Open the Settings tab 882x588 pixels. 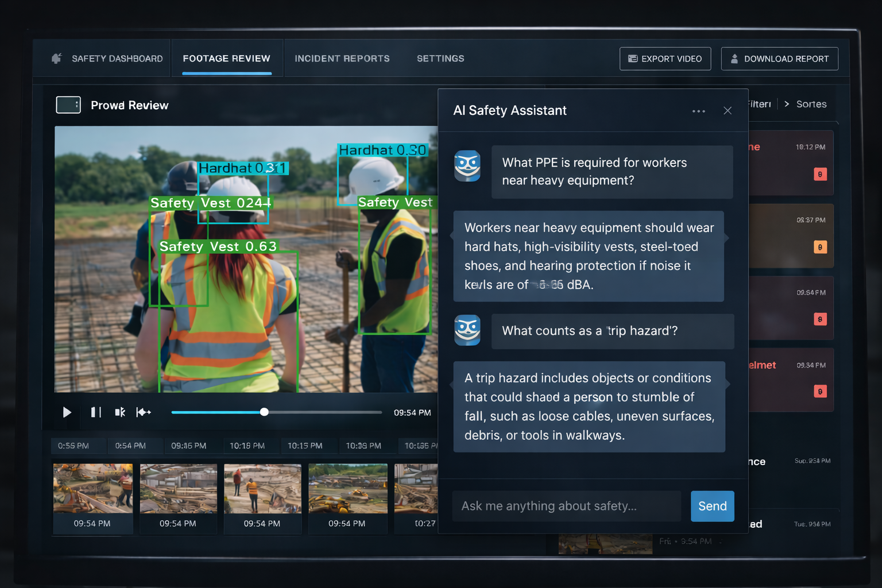point(440,59)
